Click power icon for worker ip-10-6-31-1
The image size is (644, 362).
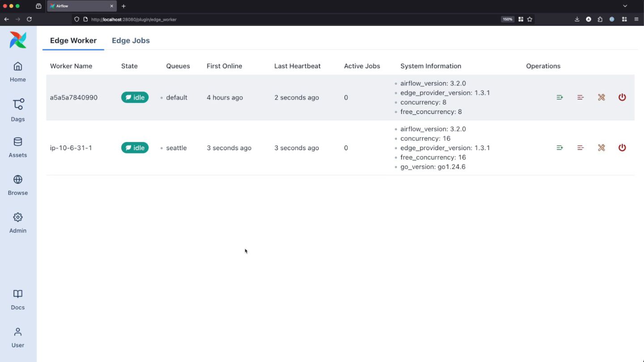click(622, 147)
